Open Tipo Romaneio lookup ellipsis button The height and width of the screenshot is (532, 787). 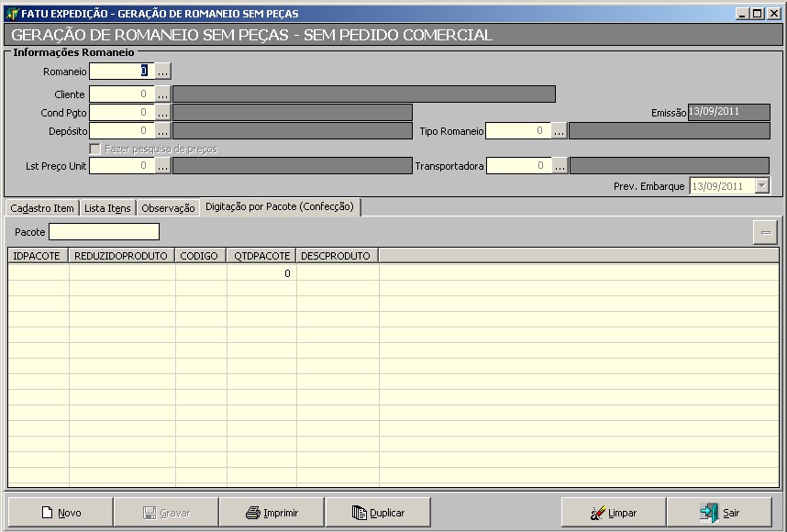(559, 131)
